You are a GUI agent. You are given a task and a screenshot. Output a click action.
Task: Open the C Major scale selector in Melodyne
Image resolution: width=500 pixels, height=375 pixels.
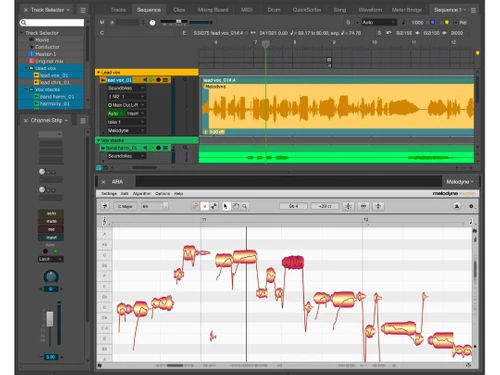click(125, 206)
